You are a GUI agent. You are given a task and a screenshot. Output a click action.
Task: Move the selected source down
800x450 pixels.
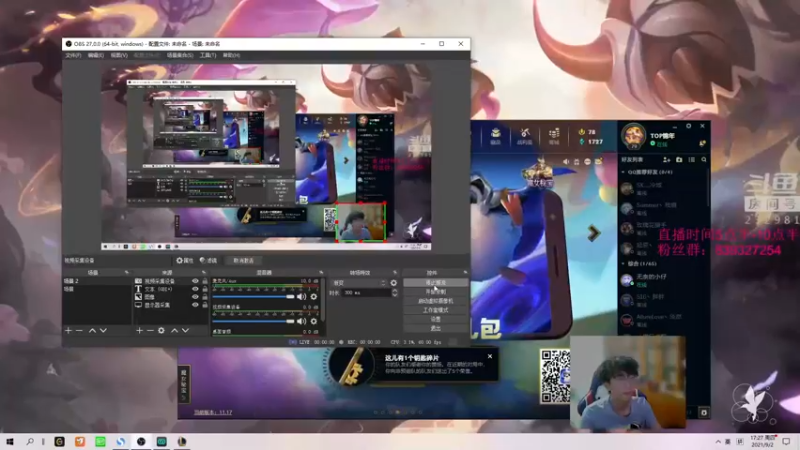185,331
